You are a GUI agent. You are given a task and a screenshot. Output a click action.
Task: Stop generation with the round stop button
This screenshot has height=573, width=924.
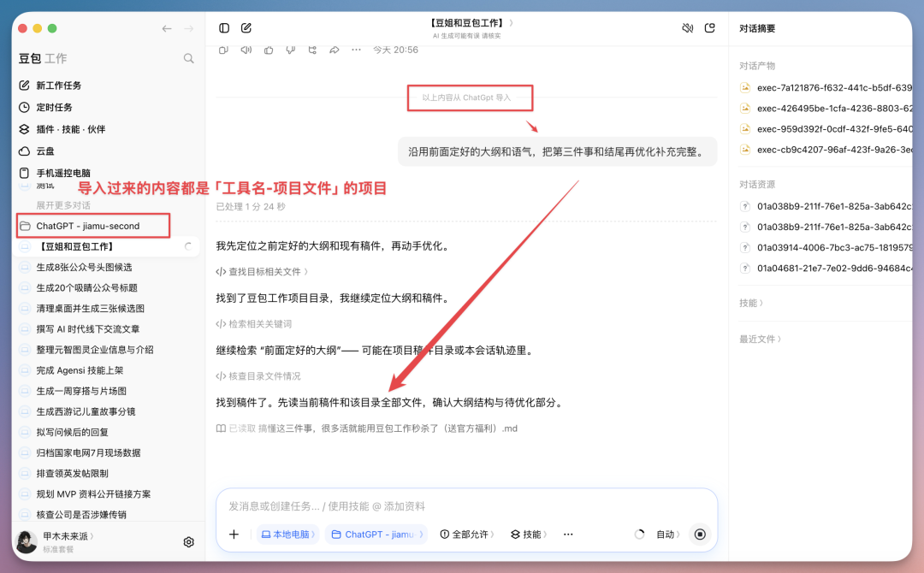coord(700,535)
